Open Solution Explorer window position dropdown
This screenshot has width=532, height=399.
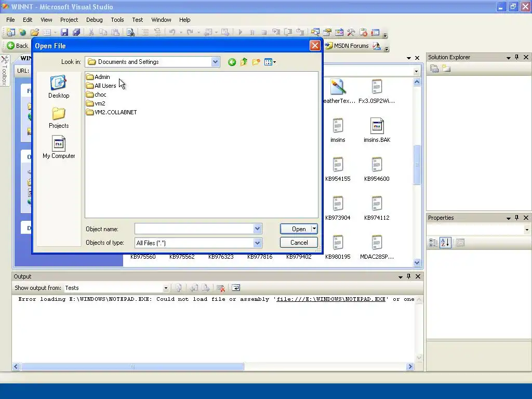(508, 58)
